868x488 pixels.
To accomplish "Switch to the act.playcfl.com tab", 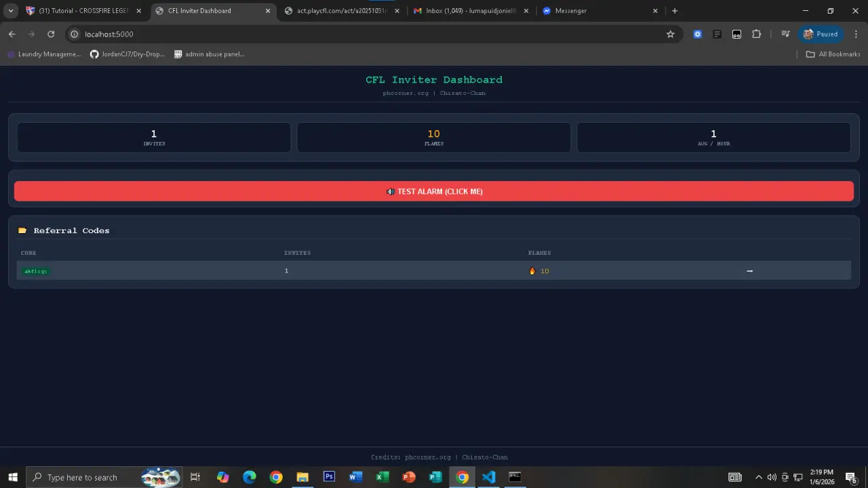I will pyautogui.click(x=342, y=11).
